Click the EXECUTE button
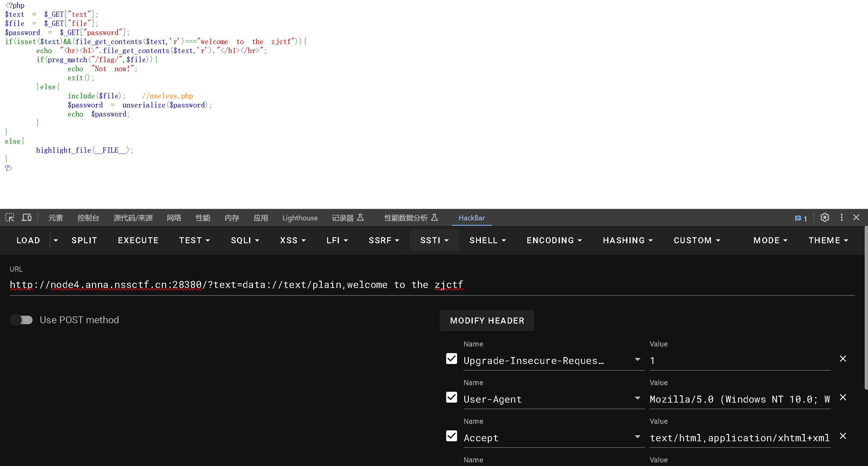Viewport: 868px width, 466px height. (x=138, y=241)
